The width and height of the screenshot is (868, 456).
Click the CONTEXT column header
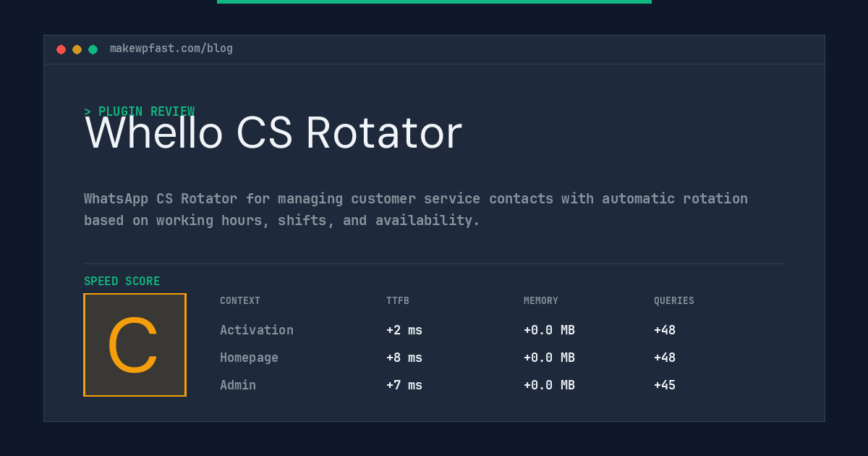pyautogui.click(x=240, y=301)
